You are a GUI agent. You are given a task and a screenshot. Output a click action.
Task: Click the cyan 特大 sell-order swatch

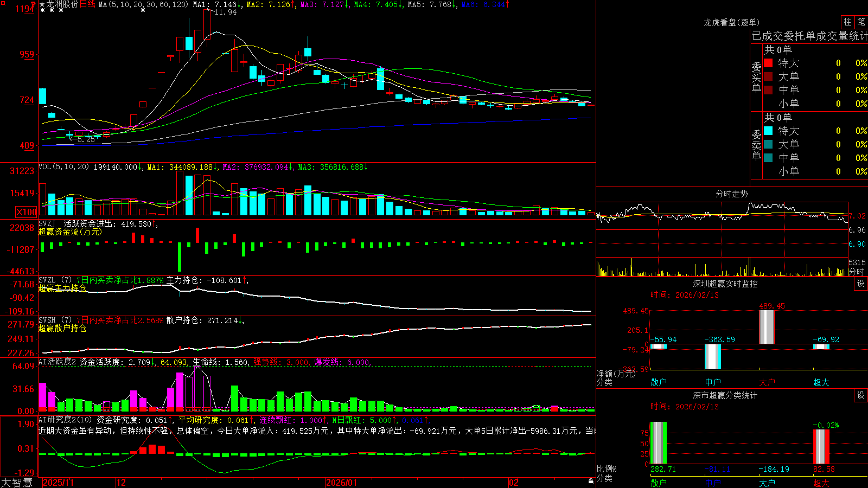[x=768, y=131]
